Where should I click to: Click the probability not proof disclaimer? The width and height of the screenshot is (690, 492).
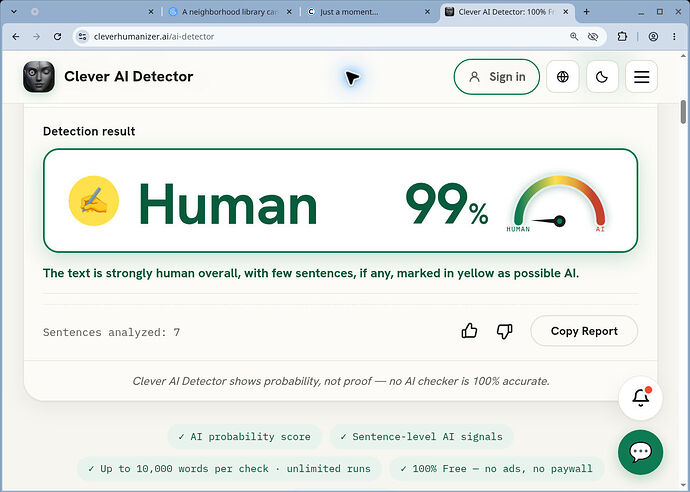point(341,381)
